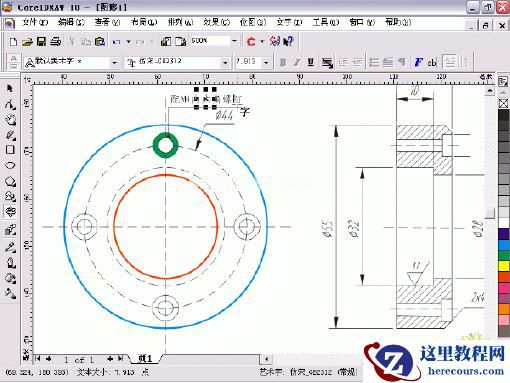Toggle Underline text formatting
This screenshot has width=510, height=383.
point(311,62)
